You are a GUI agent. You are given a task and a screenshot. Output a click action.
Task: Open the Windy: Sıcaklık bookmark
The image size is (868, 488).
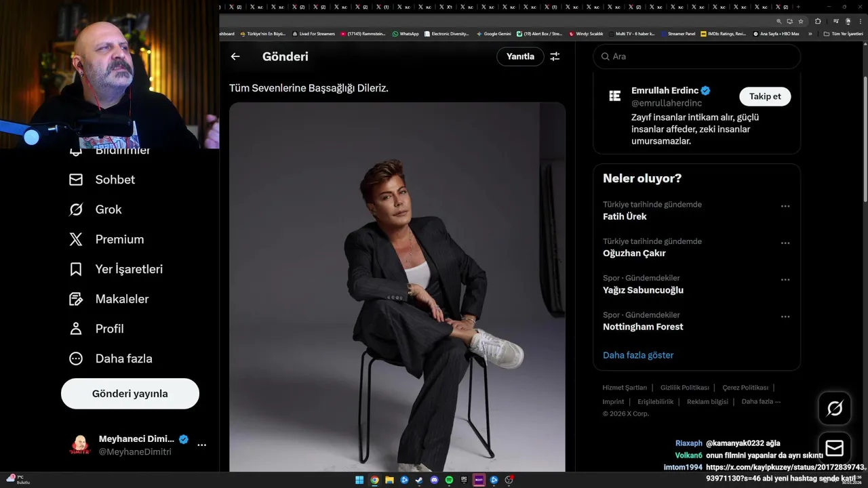click(587, 33)
